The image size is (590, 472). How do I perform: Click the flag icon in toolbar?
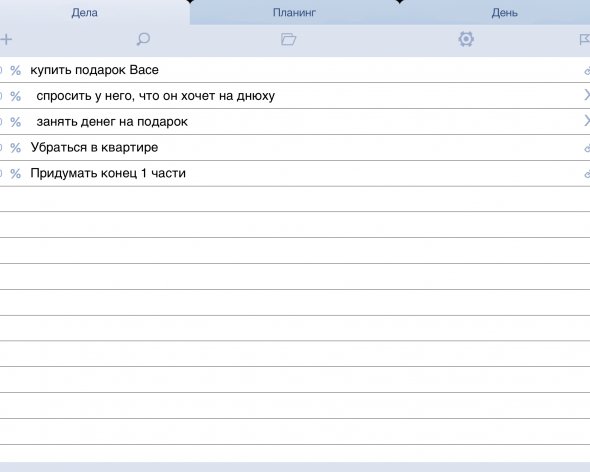584,40
